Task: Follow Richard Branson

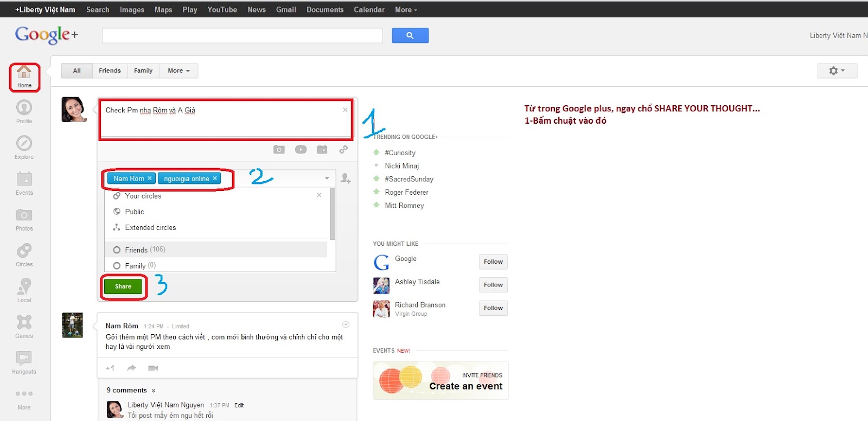Action: tap(493, 308)
